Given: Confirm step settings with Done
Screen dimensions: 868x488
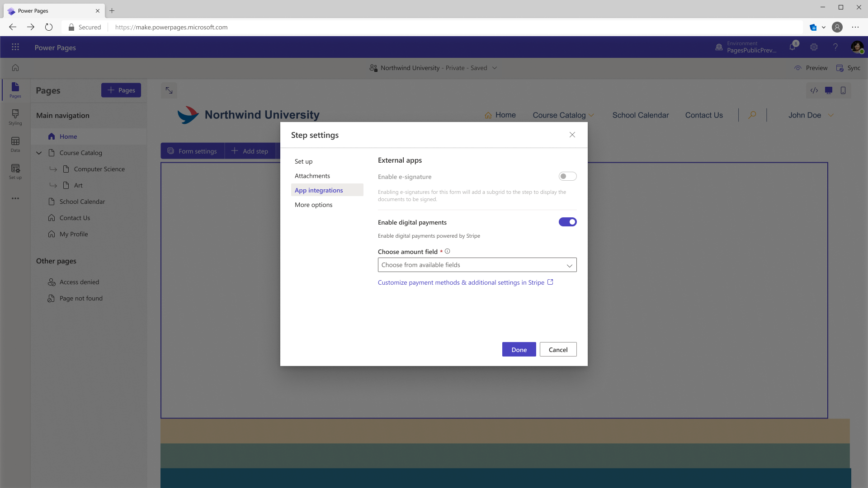Looking at the screenshot, I should click(519, 349).
